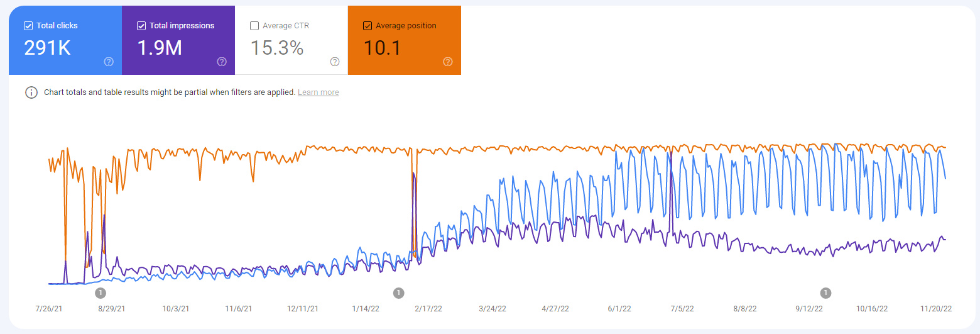The width and height of the screenshot is (980, 334).
Task: Click the 8/8/22 axis date label
Action: tap(745, 309)
